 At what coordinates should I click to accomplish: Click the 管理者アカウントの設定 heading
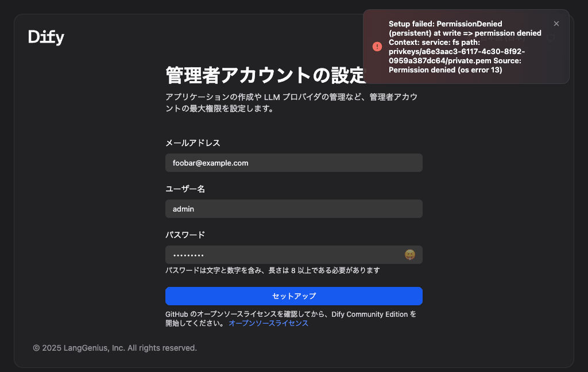[x=265, y=75]
